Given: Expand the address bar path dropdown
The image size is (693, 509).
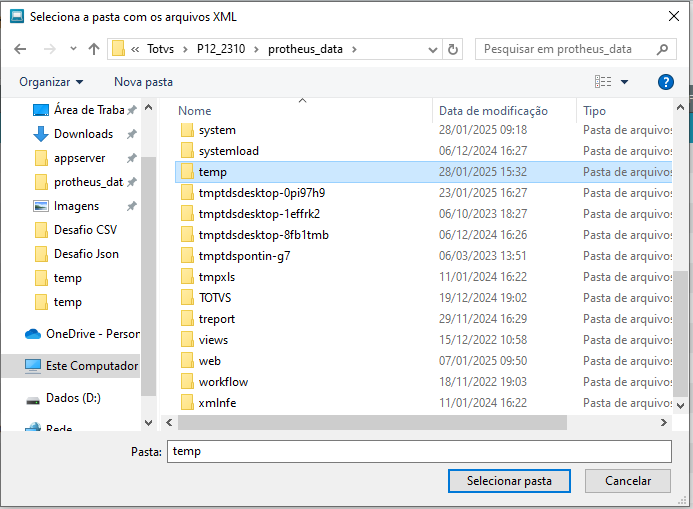Looking at the screenshot, I should [x=433, y=49].
